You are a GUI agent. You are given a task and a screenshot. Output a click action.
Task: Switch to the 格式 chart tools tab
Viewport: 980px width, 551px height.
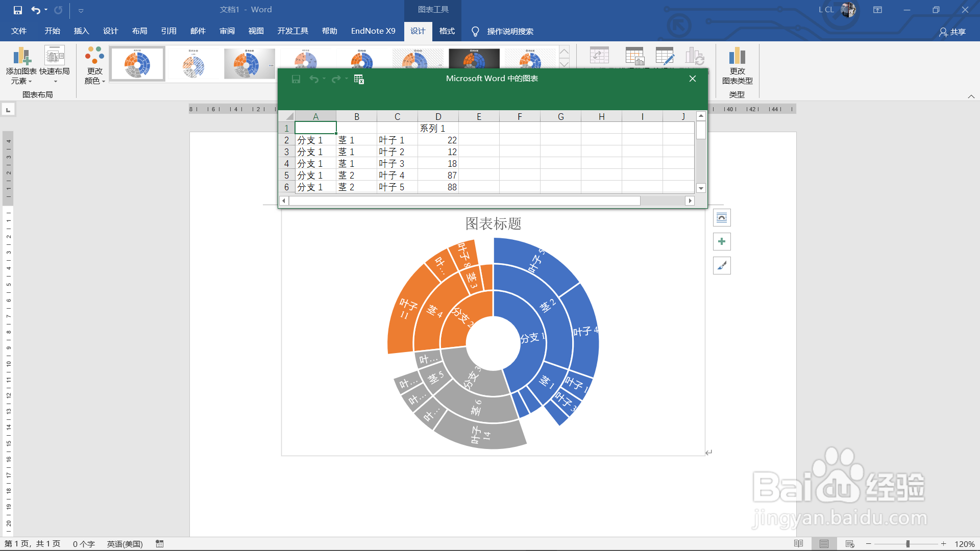pos(447,31)
